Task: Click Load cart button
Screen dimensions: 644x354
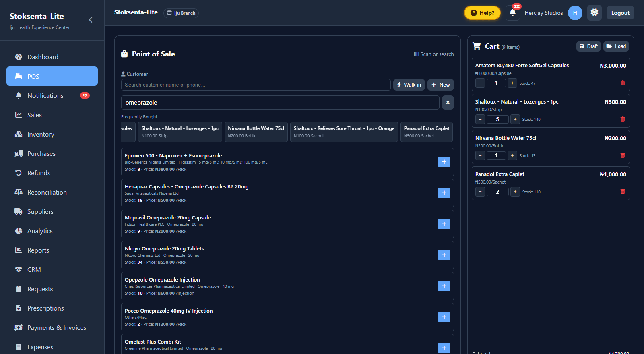Action: pyautogui.click(x=616, y=46)
